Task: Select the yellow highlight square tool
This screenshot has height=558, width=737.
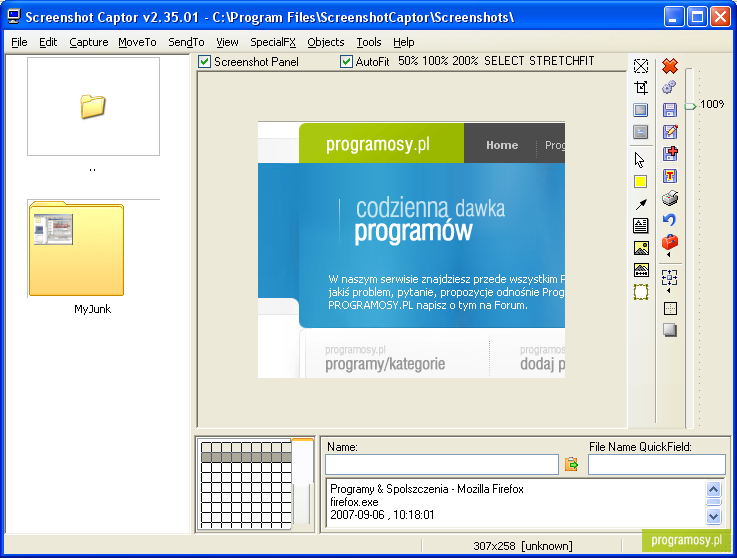Action: pyautogui.click(x=640, y=182)
